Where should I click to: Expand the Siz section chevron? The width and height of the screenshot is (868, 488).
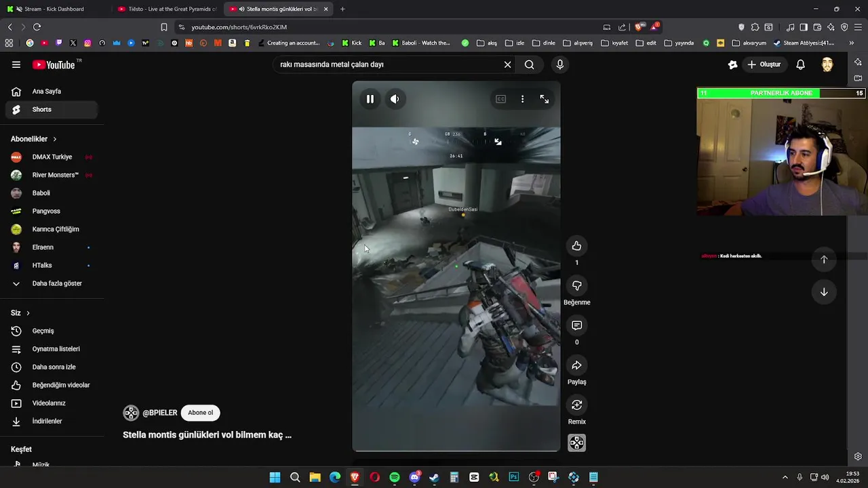point(28,313)
